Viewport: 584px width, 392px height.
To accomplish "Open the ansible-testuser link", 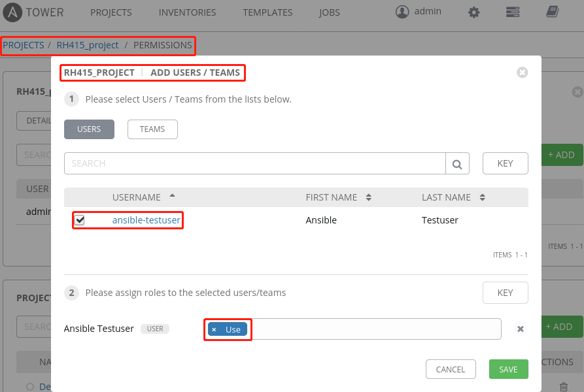I will point(146,220).
